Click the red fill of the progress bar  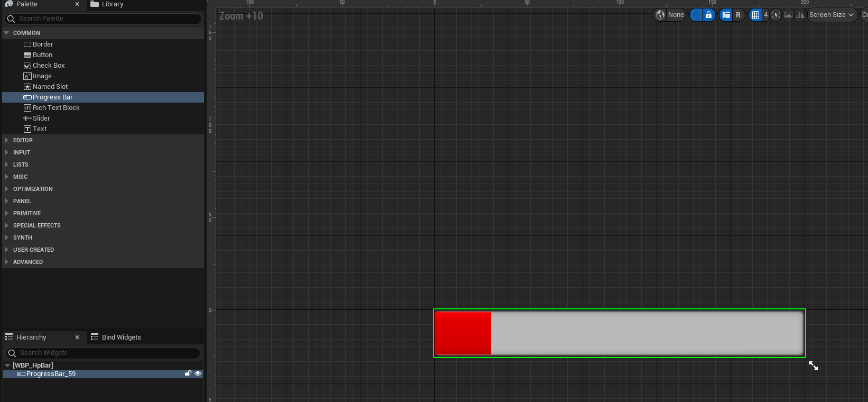pyautogui.click(x=463, y=333)
